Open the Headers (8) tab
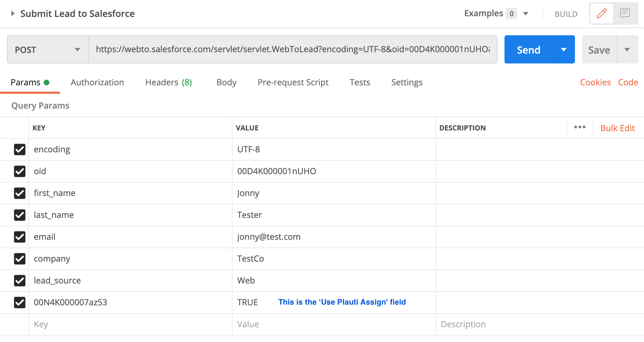 point(169,83)
